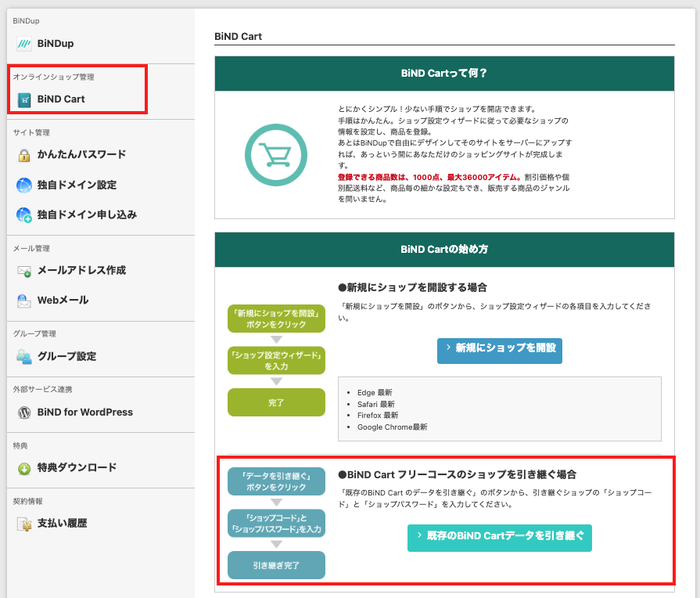Select BiND Cart in the sidebar
700x598 pixels.
[x=61, y=99]
